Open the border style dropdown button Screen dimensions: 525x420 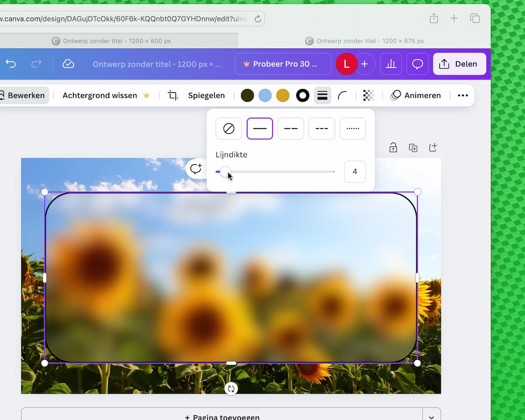(322, 95)
